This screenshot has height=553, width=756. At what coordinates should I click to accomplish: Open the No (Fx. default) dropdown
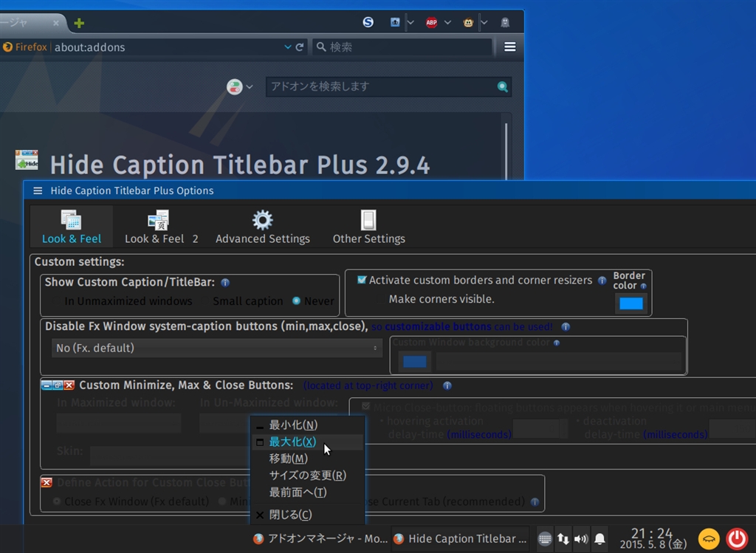tap(217, 348)
